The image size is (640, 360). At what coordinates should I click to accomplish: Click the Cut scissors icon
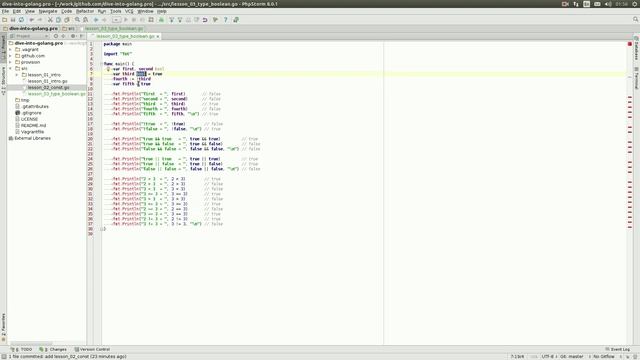coord(50,20)
